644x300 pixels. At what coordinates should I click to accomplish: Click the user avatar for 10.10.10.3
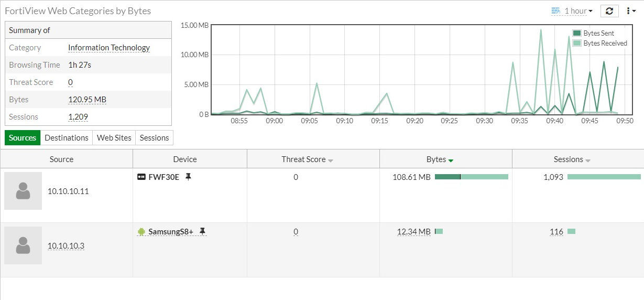click(x=23, y=245)
